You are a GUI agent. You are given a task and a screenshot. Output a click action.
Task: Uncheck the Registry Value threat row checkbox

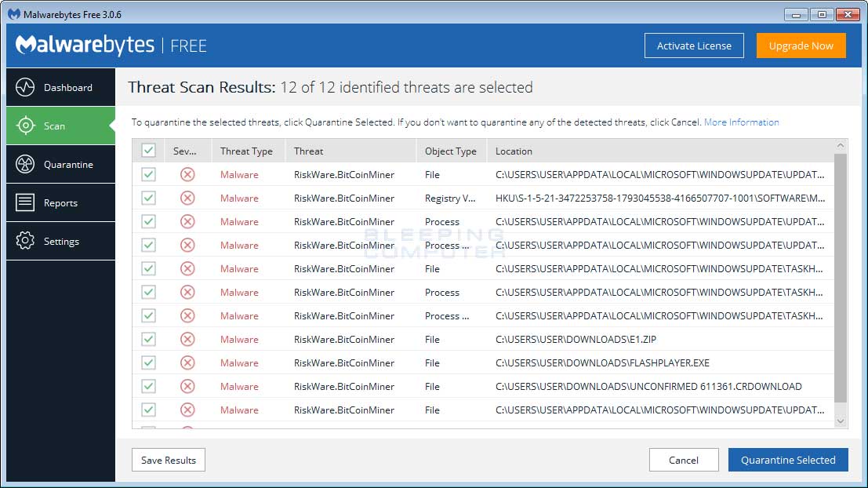tap(148, 198)
